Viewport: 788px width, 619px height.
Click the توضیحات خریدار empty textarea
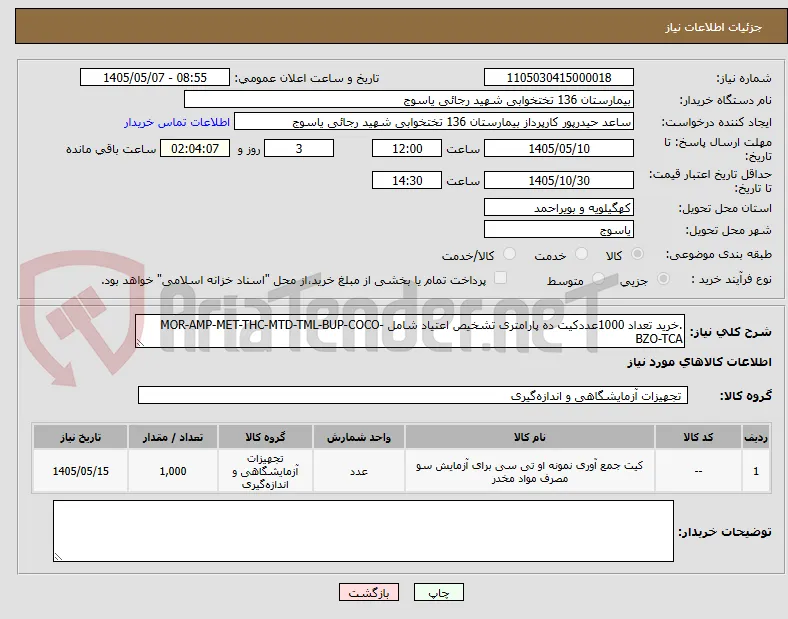[x=363, y=531]
